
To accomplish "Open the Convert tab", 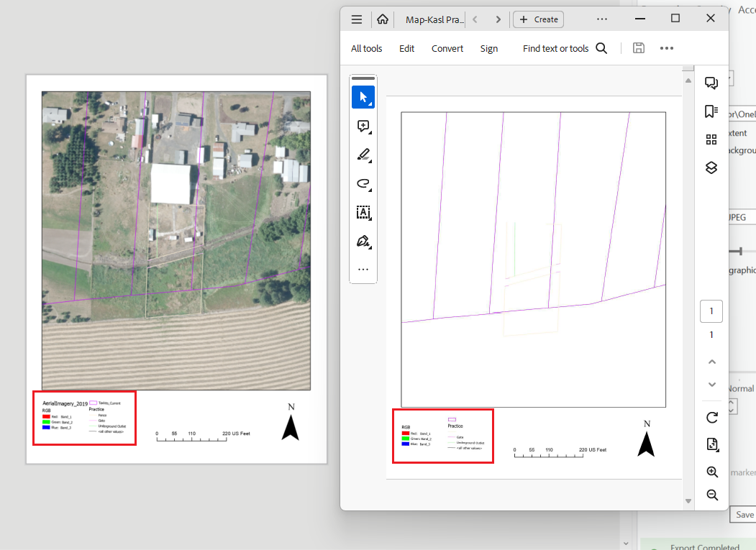I will [447, 48].
